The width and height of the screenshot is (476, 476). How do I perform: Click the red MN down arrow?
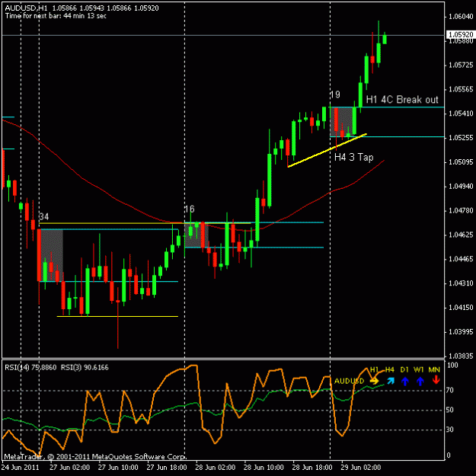(436, 380)
